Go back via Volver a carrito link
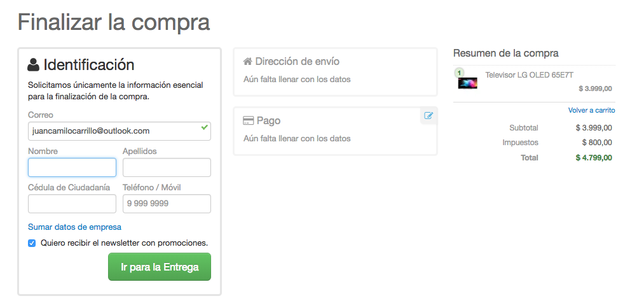The width and height of the screenshot is (644, 303). 591,110
